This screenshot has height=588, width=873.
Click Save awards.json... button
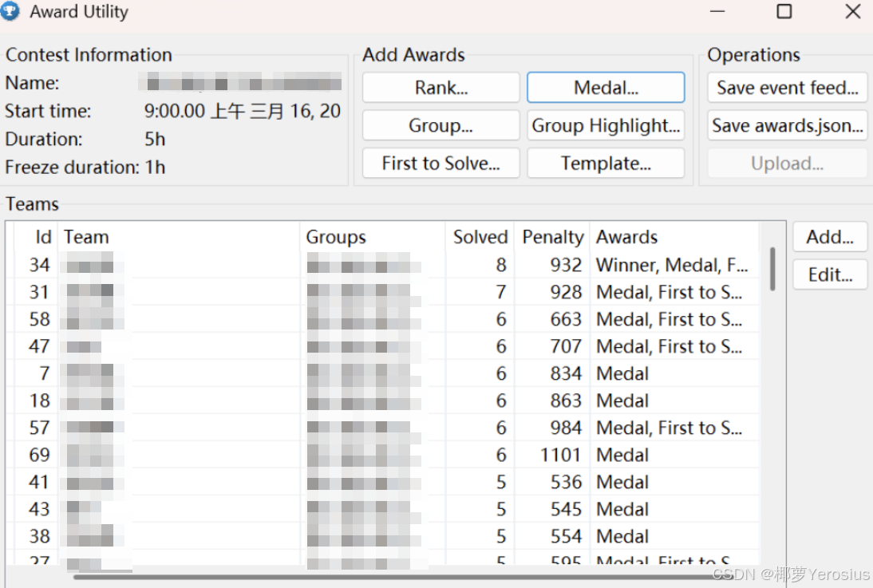click(788, 125)
